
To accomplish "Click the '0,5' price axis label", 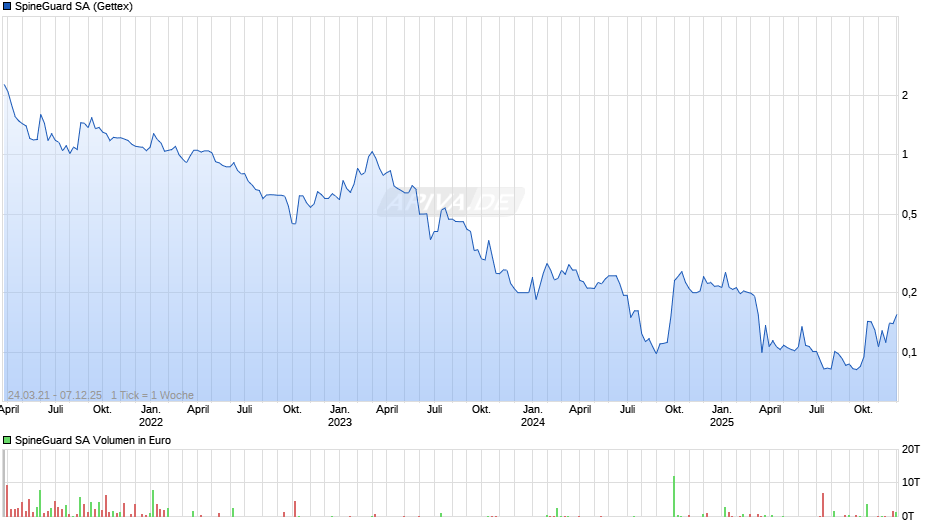I will click(909, 215).
